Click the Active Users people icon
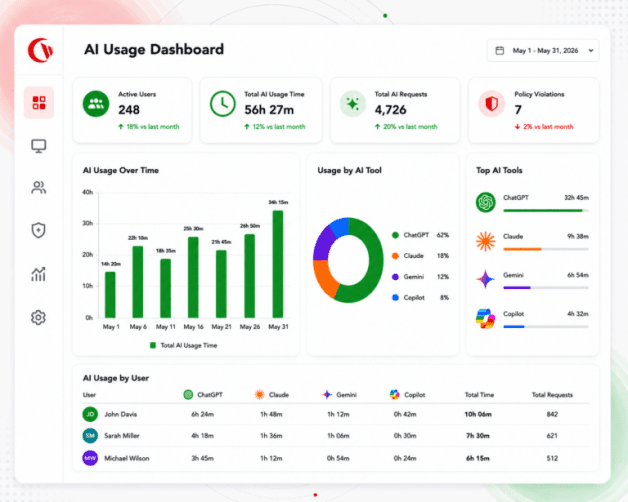 coord(96,104)
